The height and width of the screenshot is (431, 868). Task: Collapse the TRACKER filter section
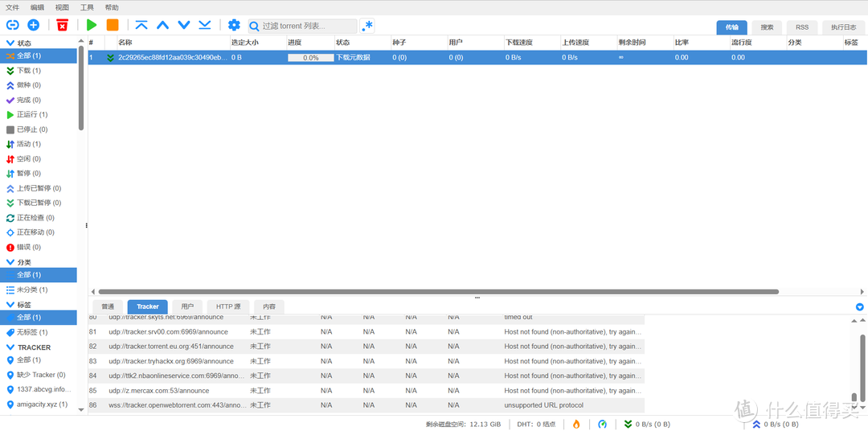tap(10, 347)
